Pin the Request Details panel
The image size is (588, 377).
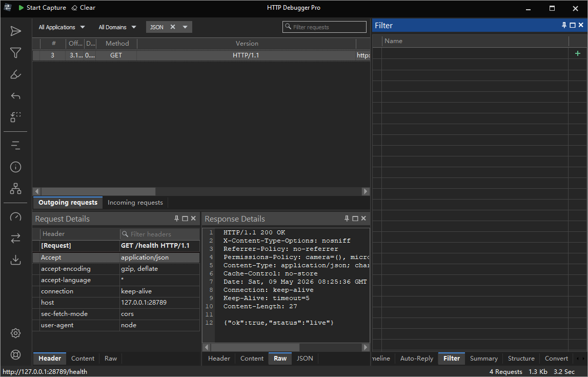pyautogui.click(x=176, y=219)
